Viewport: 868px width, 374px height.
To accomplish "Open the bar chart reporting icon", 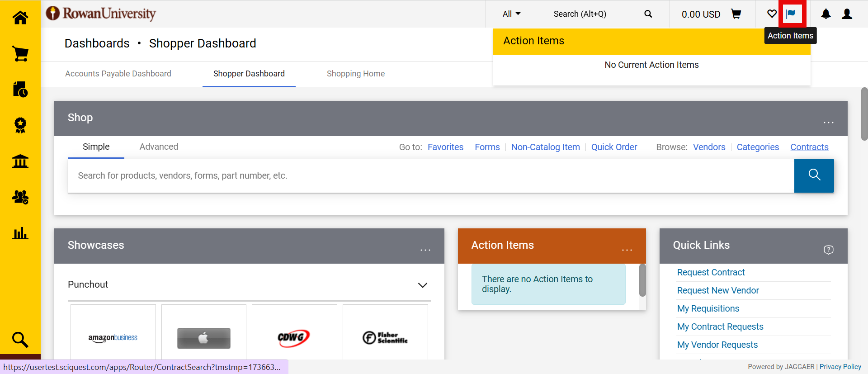I will click(20, 233).
